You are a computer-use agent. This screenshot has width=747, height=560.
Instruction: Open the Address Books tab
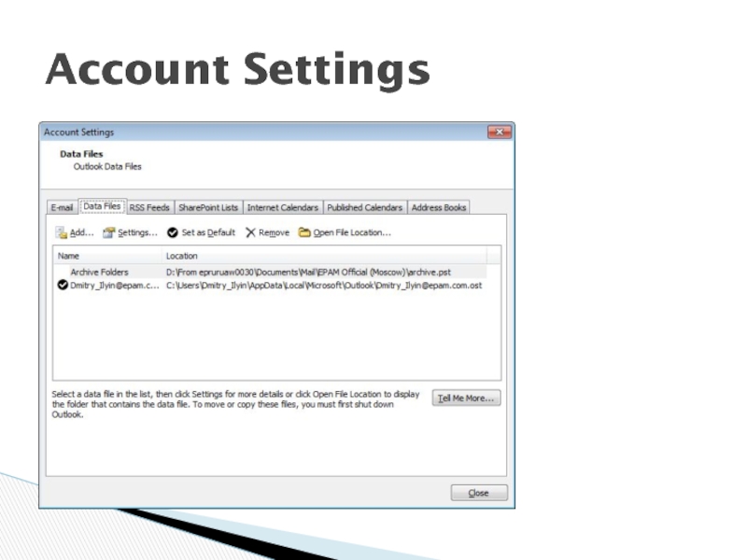tap(439, 207)
